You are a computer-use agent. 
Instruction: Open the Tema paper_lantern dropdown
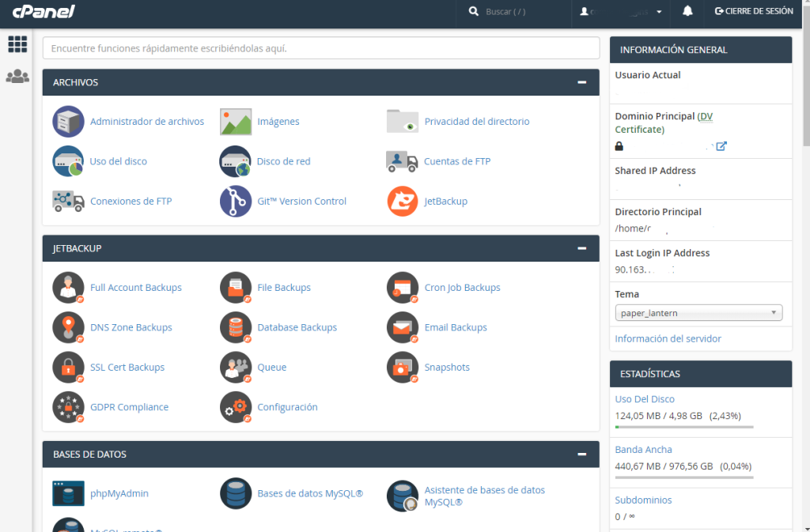point(698,313)
